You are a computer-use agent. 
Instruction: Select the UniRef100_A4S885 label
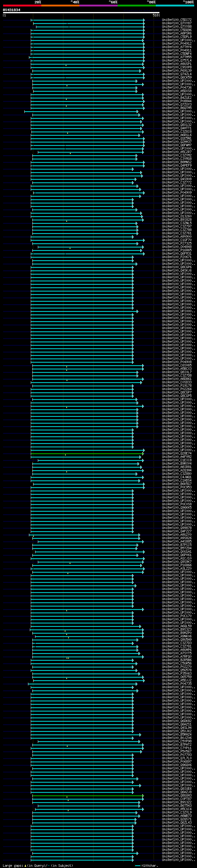pos(177,542)
